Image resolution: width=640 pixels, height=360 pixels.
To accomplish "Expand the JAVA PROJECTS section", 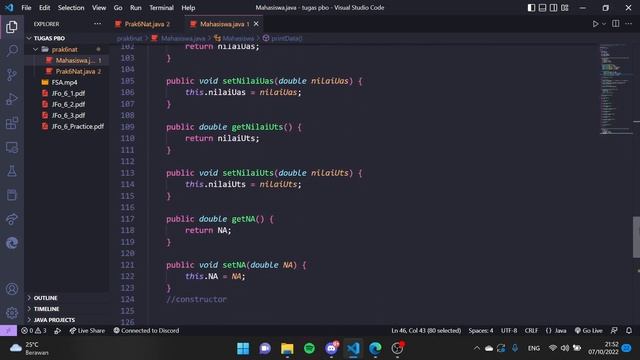I will click(54, 320).
